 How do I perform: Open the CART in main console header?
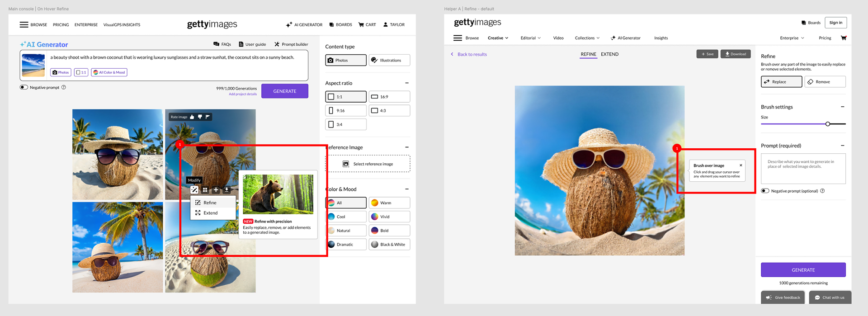point(367,25)
